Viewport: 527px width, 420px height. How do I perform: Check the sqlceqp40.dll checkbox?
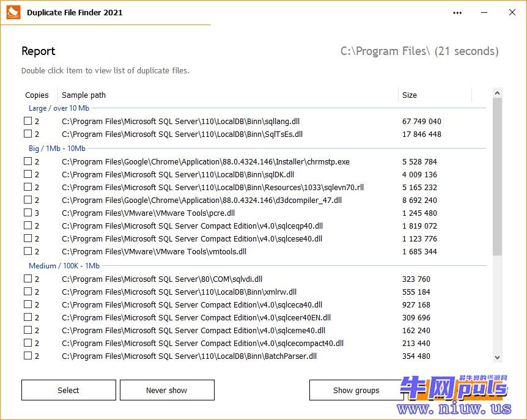point(28,225)
